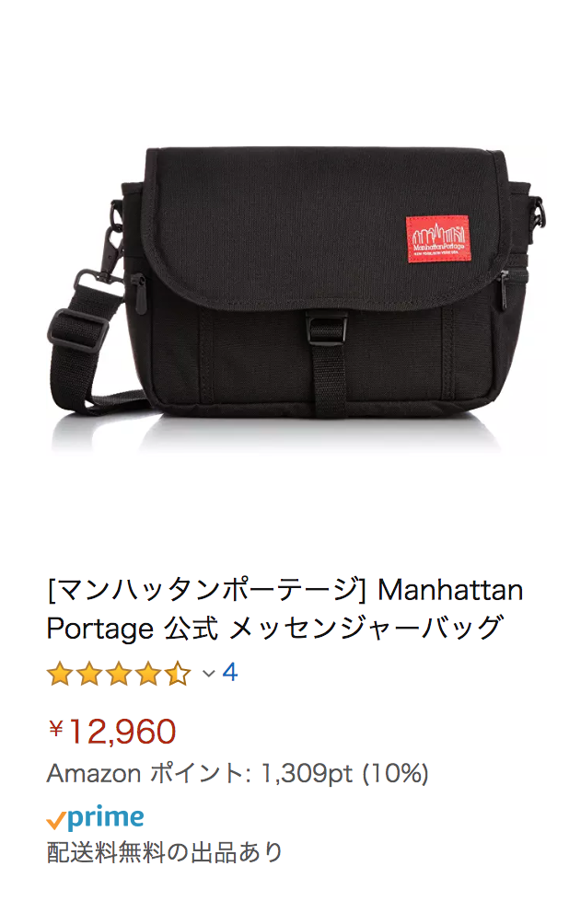The width and height of the screenshot is (569, 924).
Task: Click the second gold rating star
Action: point(89,674)
